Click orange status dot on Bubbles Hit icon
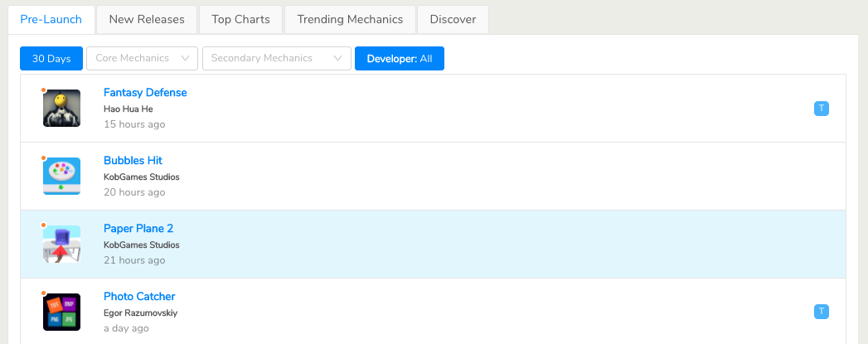The width and height of the screenshot is (868, 344). tap(43, 157)
